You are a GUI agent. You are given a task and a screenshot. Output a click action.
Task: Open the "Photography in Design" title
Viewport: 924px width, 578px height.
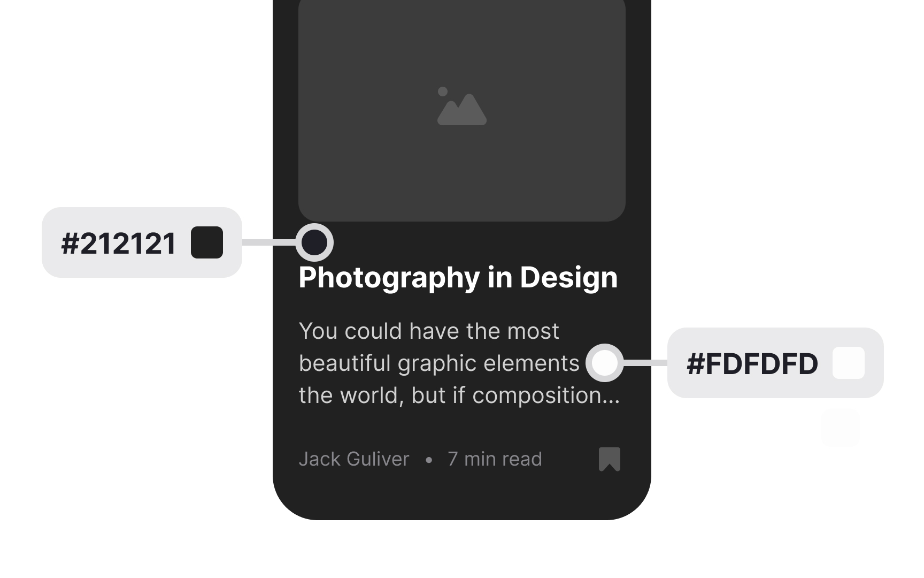[458, 278]
